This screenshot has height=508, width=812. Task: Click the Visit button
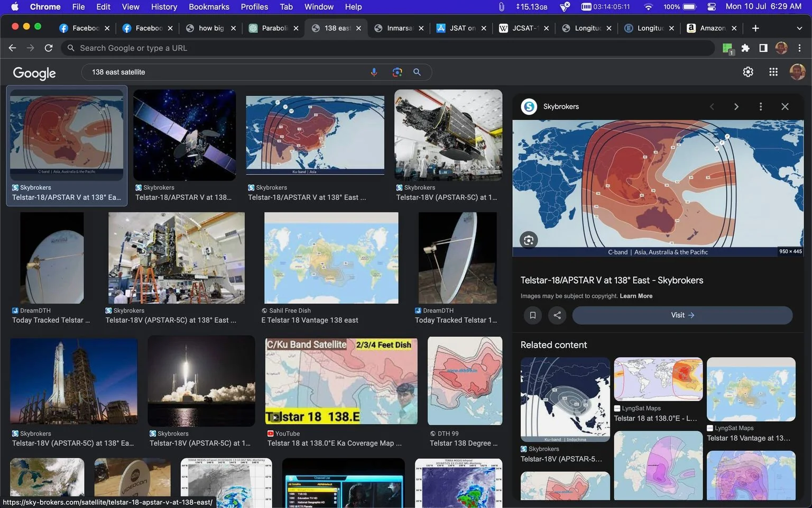pos(682,315)
